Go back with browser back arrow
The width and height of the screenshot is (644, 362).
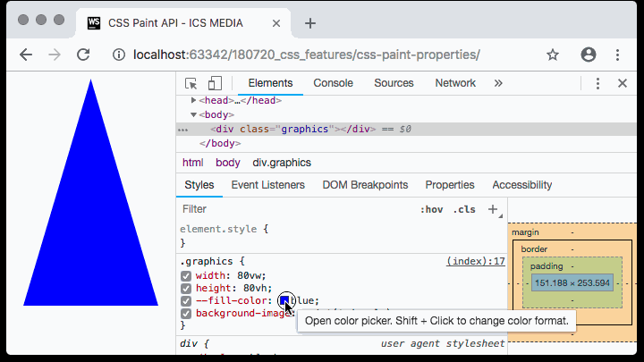point(25,55)
